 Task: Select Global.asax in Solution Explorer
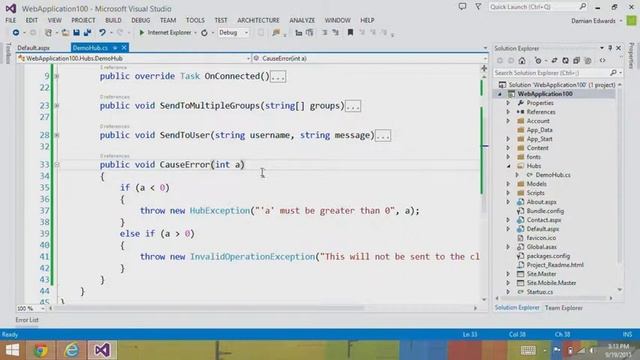(541, 247)
